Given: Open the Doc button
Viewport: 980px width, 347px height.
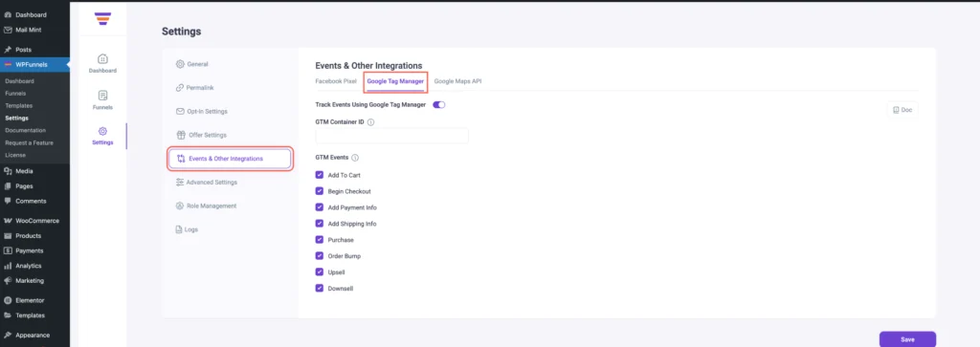Looking at the screenshot, I should point(902,110).
